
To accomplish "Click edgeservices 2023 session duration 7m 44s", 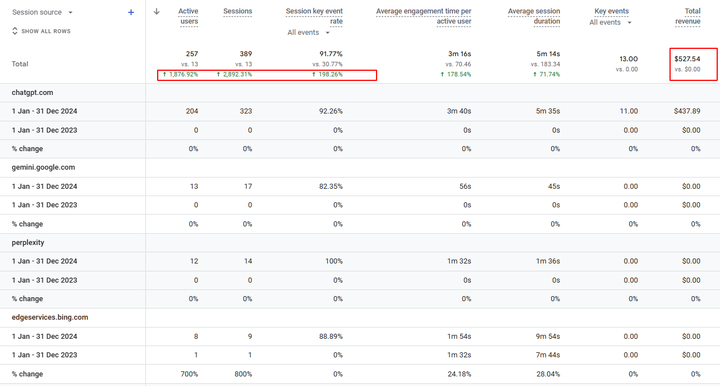I will pos(548,355).
